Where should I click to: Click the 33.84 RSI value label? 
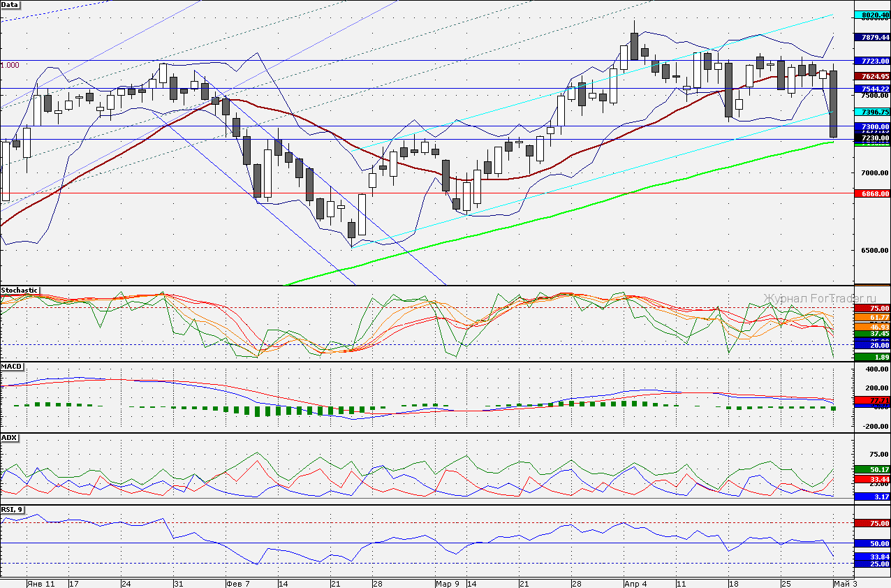(872, 557)
